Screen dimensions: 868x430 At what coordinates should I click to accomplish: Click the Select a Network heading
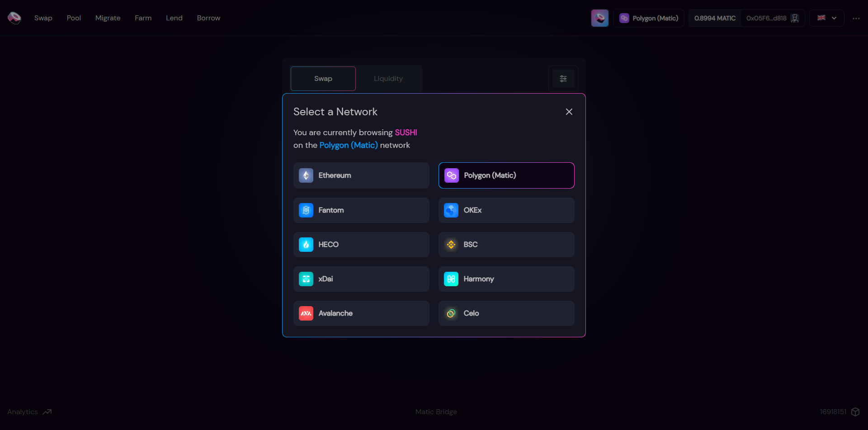click(335, 112)
